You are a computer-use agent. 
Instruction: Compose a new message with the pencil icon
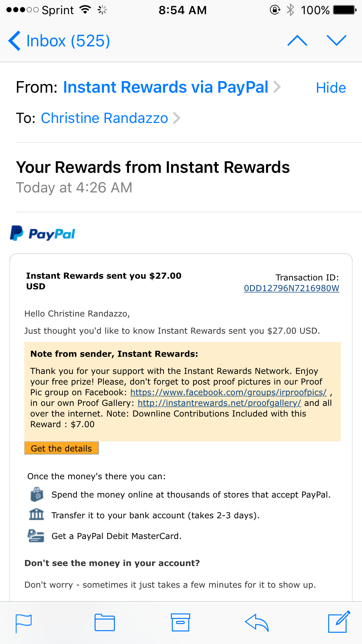coord(339,622)
